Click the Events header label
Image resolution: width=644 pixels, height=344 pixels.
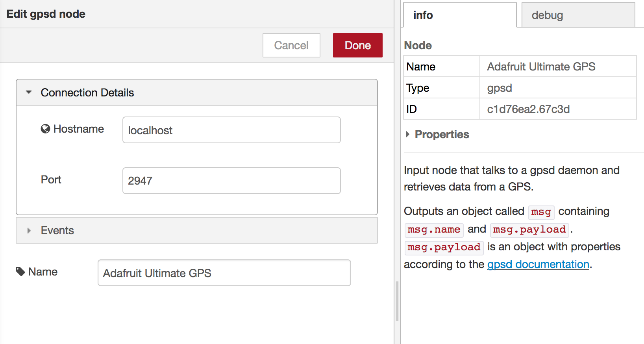[x=57, y=230]
